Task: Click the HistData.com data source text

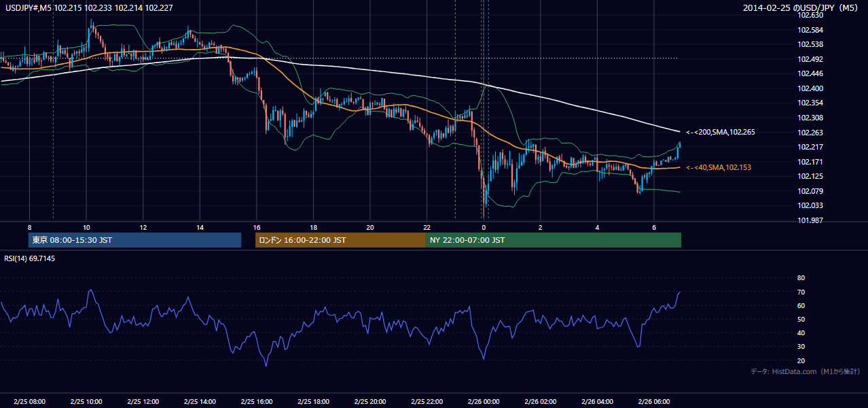Action: (x=805, y=371)
